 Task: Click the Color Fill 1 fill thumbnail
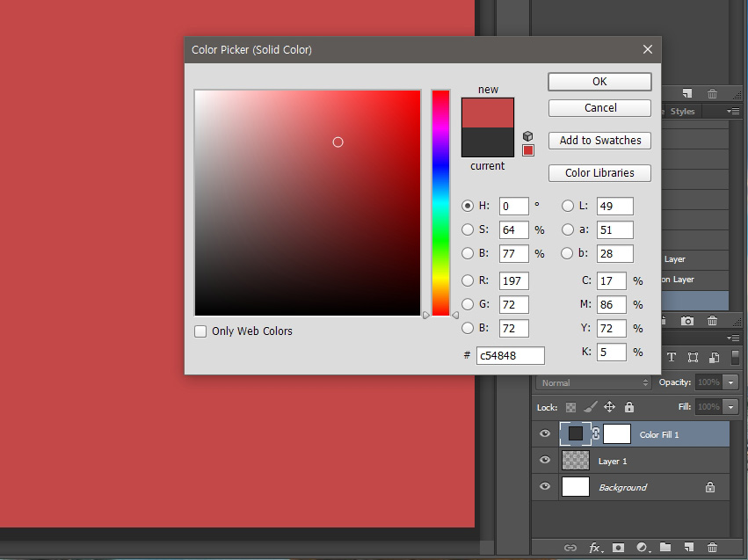tap(576, 434)
